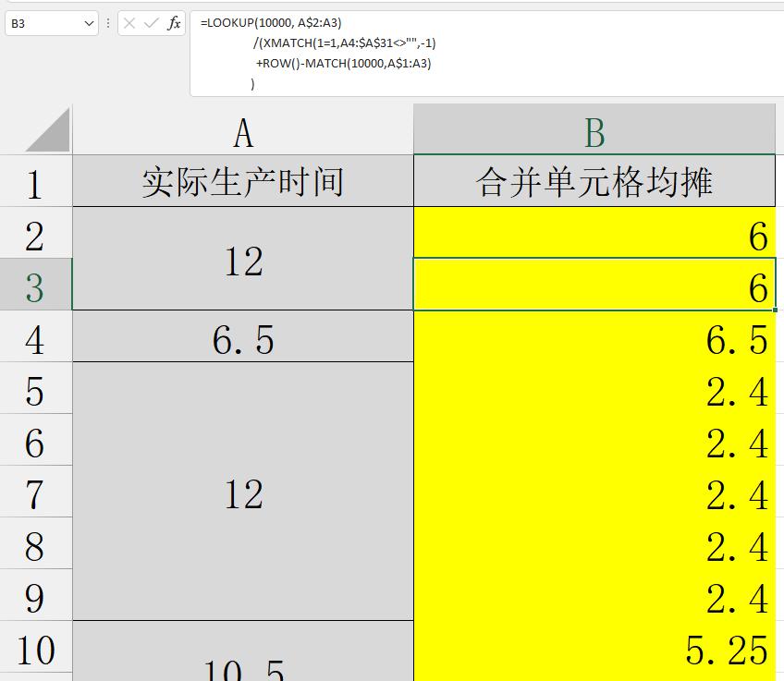
Task: Click the Name Box showing B3
Action: (51, 23)
